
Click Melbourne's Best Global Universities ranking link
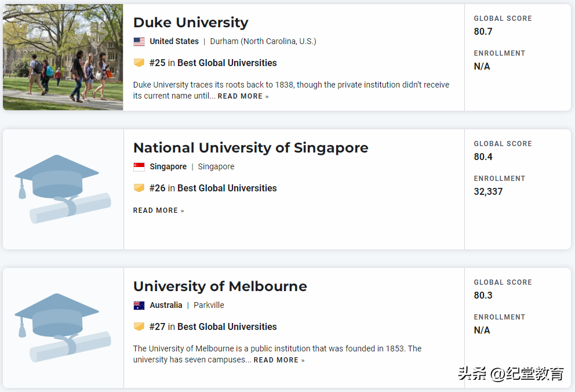point(227,326)
